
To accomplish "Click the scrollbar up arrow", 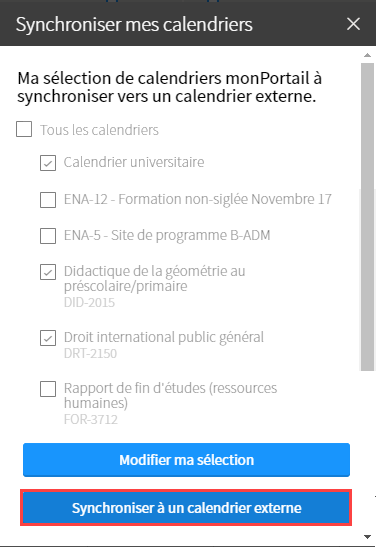I will click(367, 55).
